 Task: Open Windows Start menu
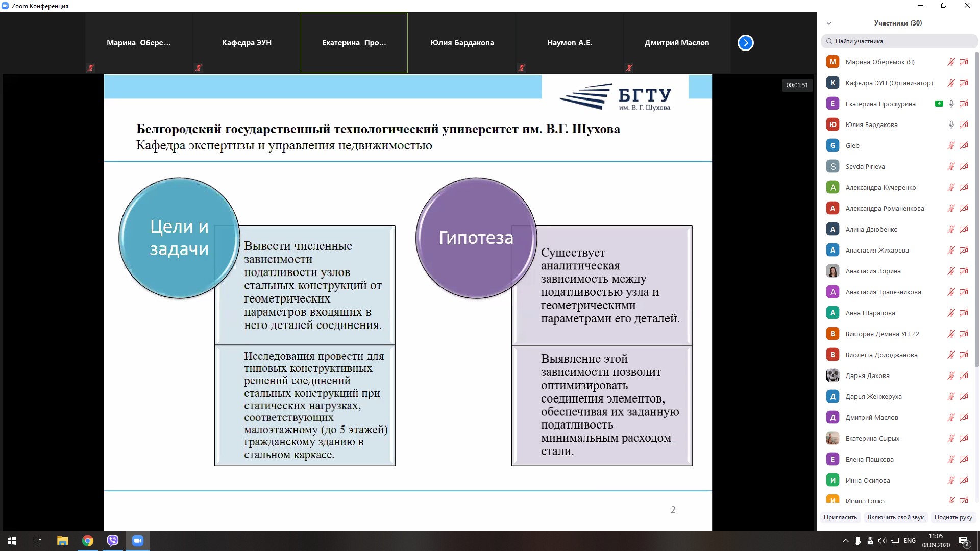click(12, 541)
